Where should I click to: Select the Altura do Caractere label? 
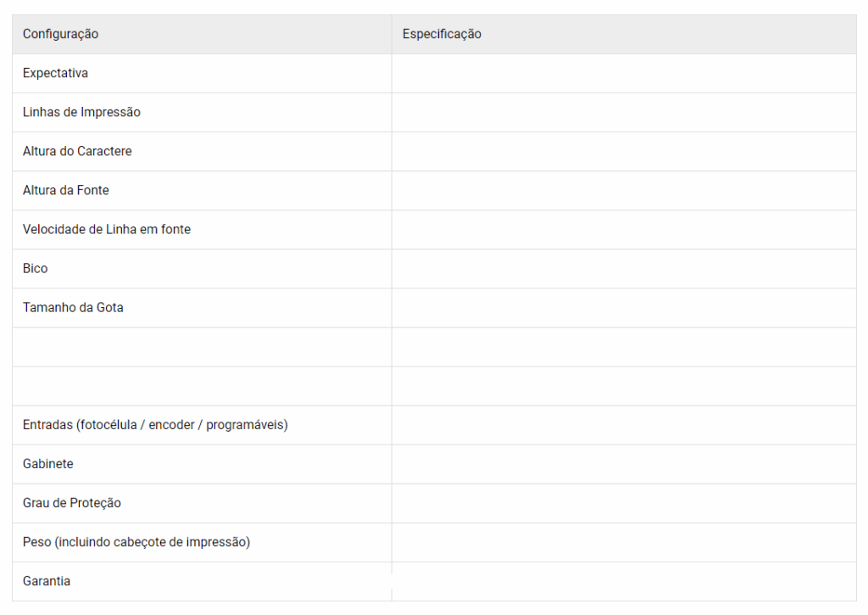(x=77, y=151)
